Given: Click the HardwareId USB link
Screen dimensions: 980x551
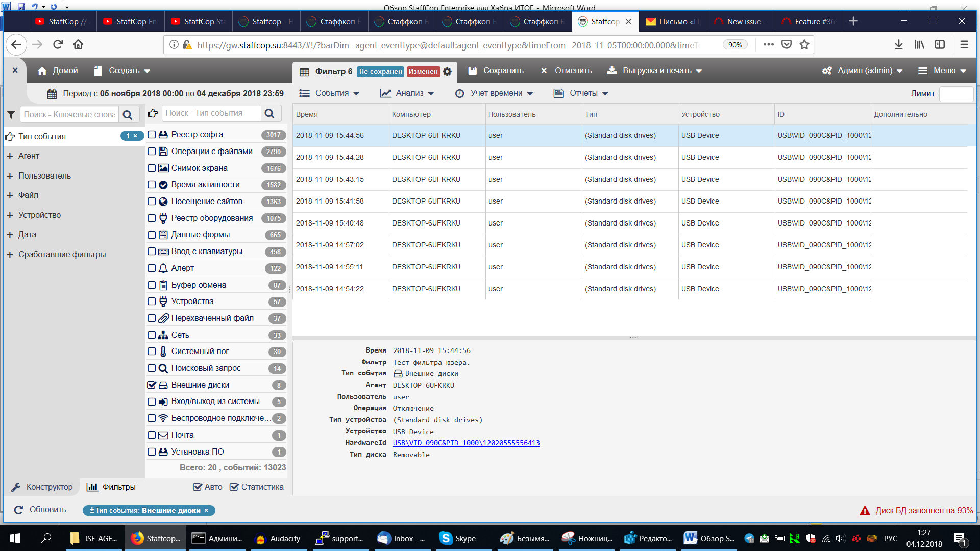Looking at the screenshot, I should (467, 443).
